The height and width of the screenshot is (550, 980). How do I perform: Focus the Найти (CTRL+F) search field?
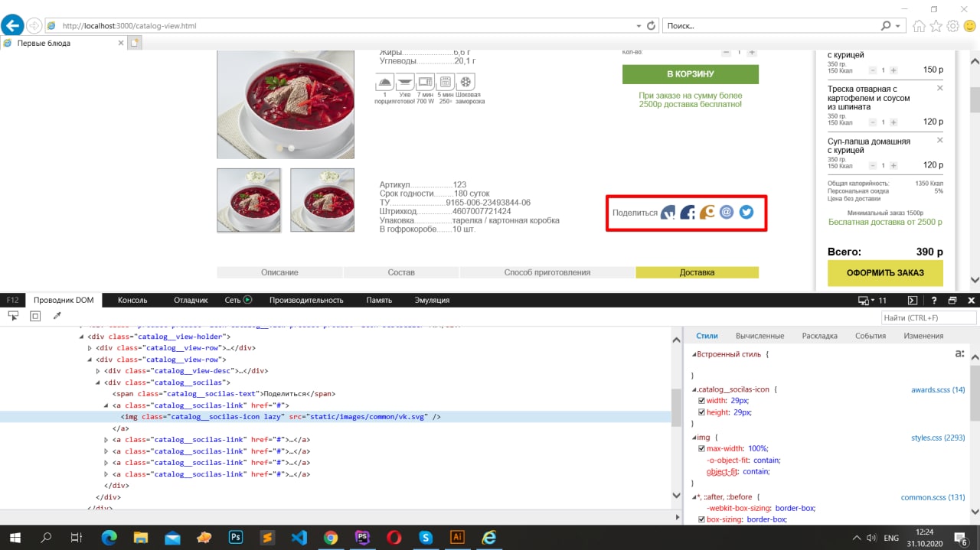pos(929,317)
